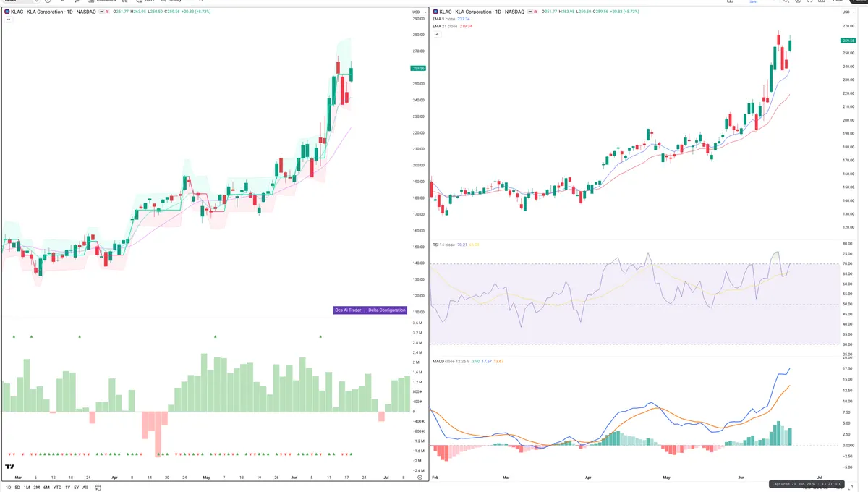The height and width of the screenshot is (492, 868).
Task: Set time range to 5D
Action: click(x=17, y=488)
